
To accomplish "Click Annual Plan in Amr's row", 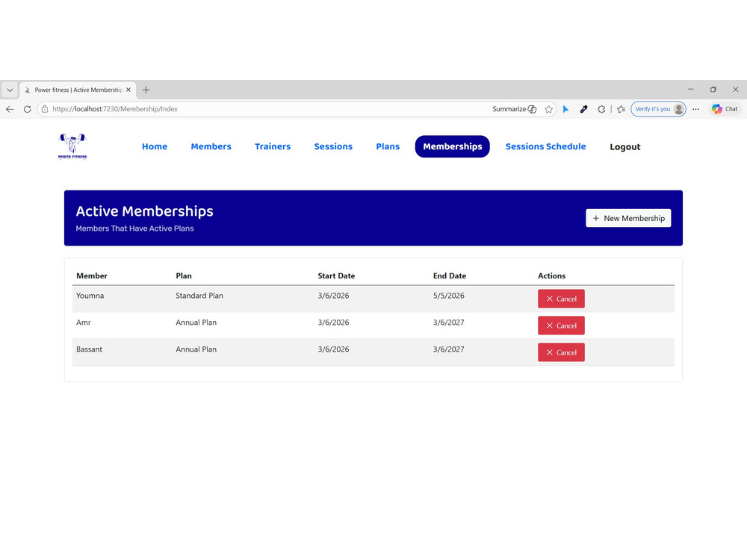I will point(196,323).
